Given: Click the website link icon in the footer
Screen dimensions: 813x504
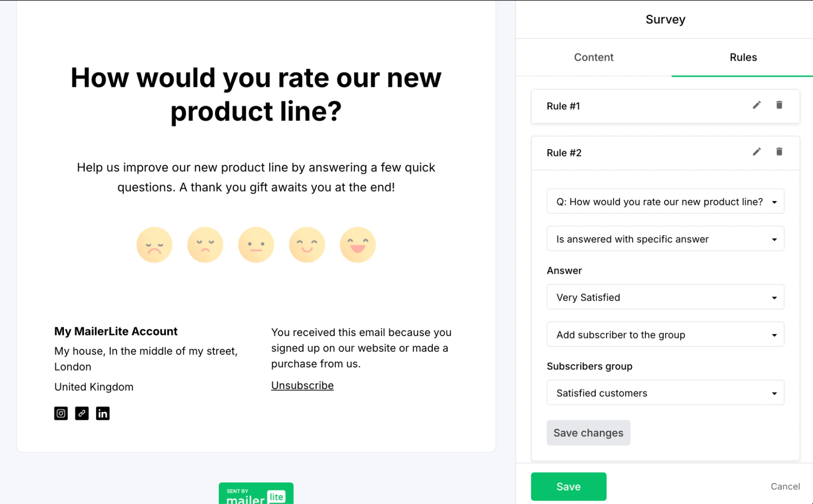Looking at the screenshot, I should point(81,413).
